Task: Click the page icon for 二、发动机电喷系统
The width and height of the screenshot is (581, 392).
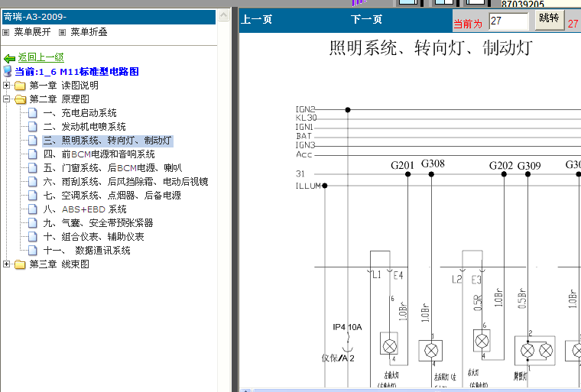Action: coord(33,127)
